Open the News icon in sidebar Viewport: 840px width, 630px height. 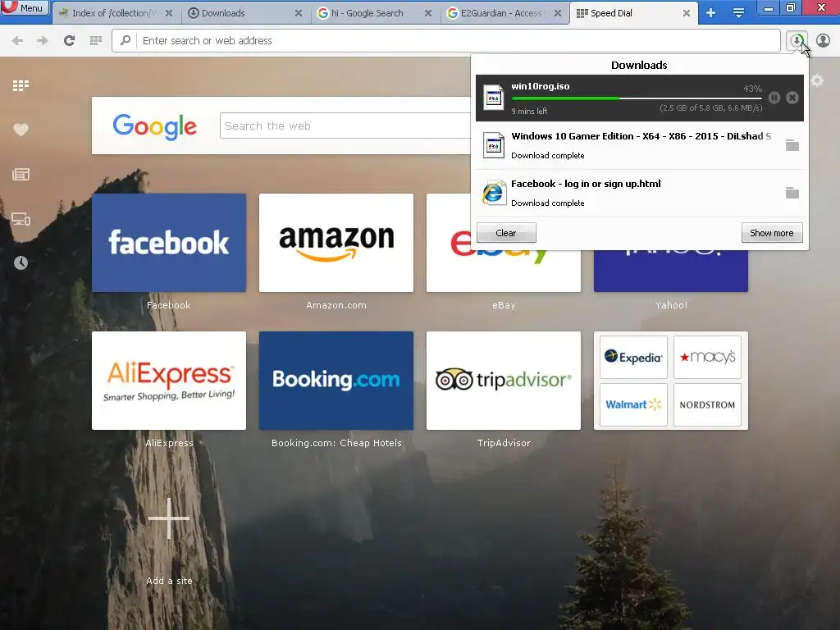(21, 174)
